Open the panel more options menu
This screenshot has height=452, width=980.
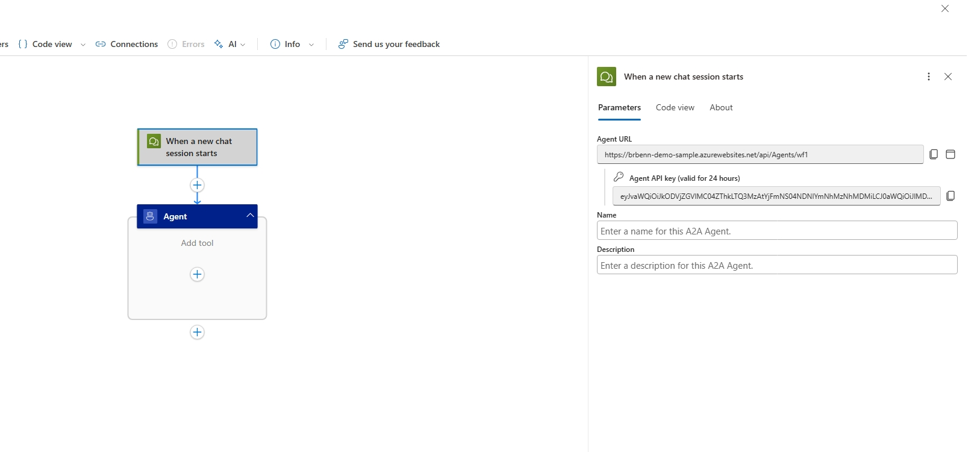929,77
